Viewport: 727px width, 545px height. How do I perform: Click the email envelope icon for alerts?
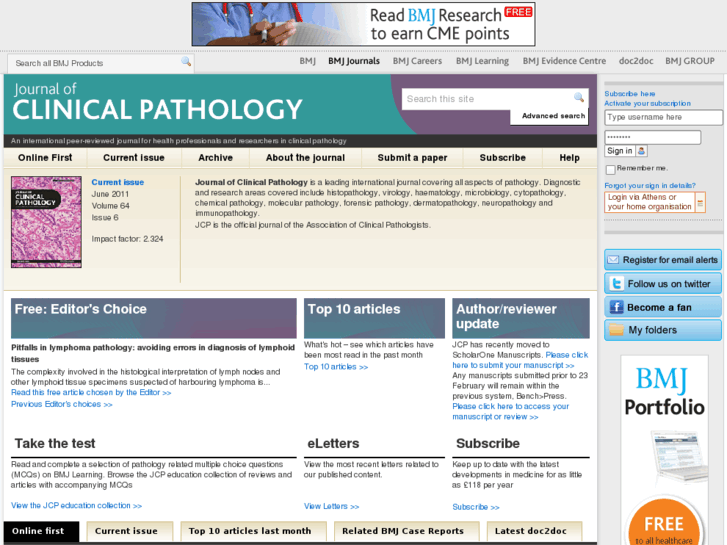pyautogui.click(x=613, y=260)
